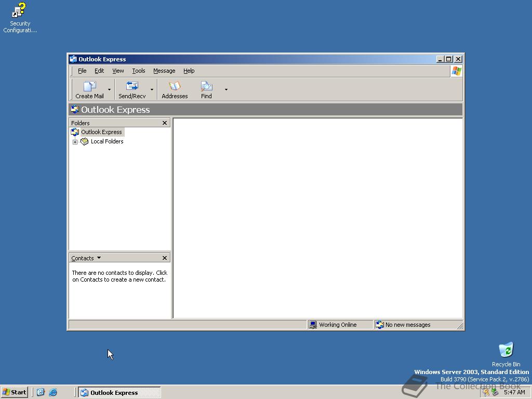Click the Outlook Express taskbar button
Image resolution: width=532 pixels, height=399 pixels.
(119, 393)
